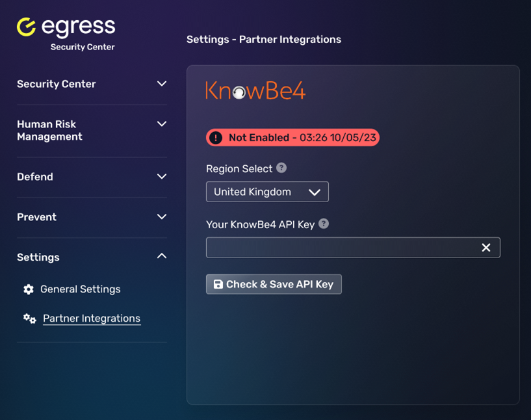Image resolution: width=531 pixels, height=420 pixels.
Task: Click the KnowBe4 API Key help icon
Action: (324, 223)
